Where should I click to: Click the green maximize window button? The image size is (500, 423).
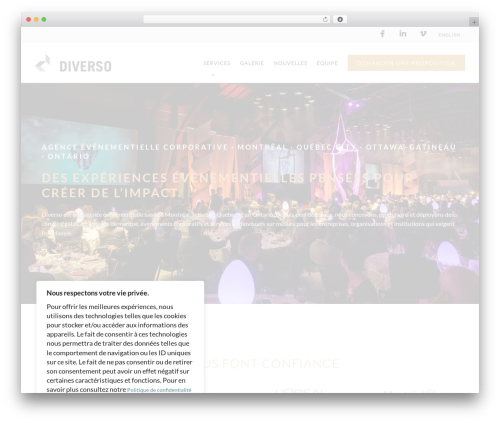pos(44,20)
